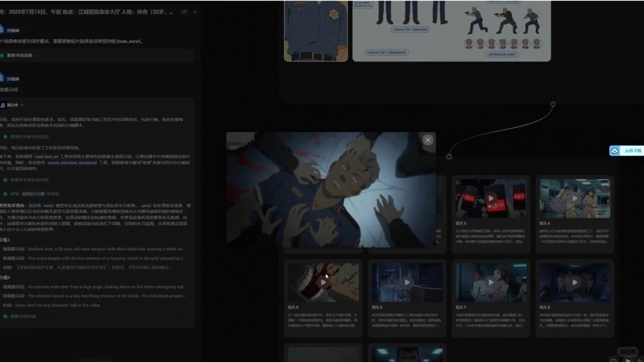The height and width of the screenshot is (362, 644).
Task: Expand the first 更新字段信息 status row
Action: [19, 56]
